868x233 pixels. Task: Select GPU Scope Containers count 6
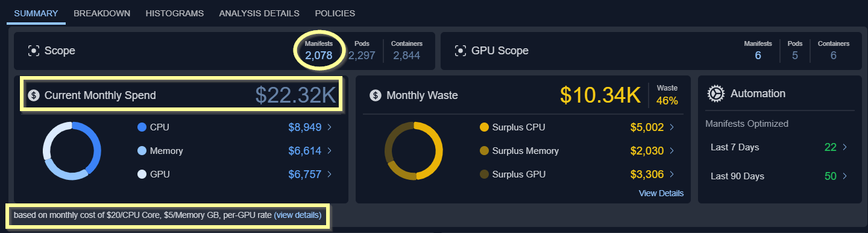(x=834, y=56)
